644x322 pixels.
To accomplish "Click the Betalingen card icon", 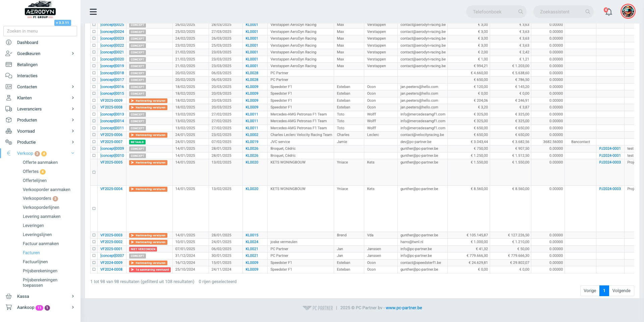I will (x=9, y=65).
